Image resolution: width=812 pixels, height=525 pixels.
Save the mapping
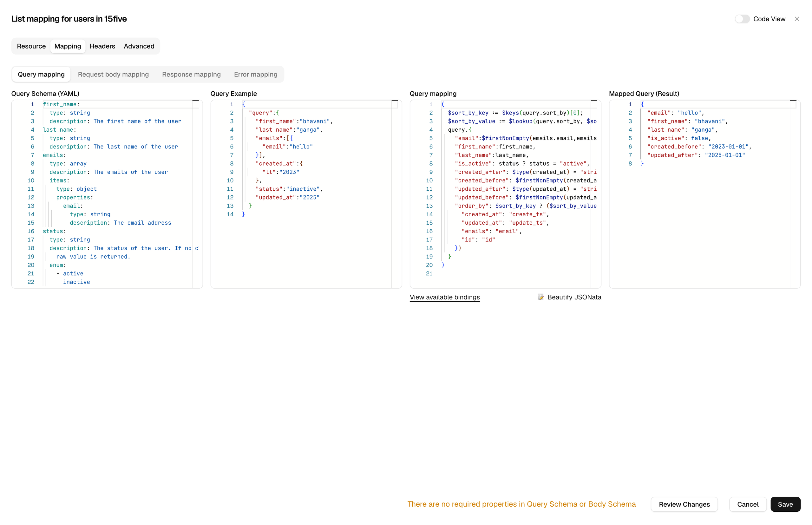click(x=785, y=504)
